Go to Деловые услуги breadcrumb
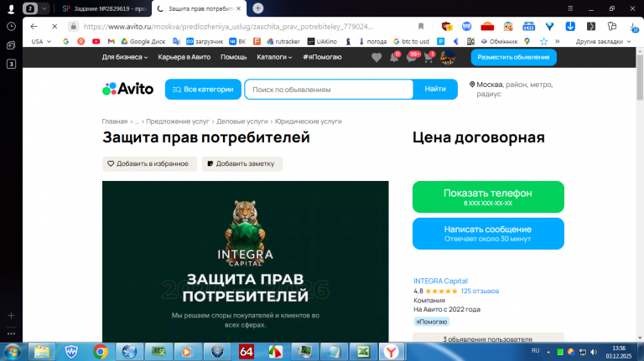The image size is (644, 361). click(x=241, y=121)
